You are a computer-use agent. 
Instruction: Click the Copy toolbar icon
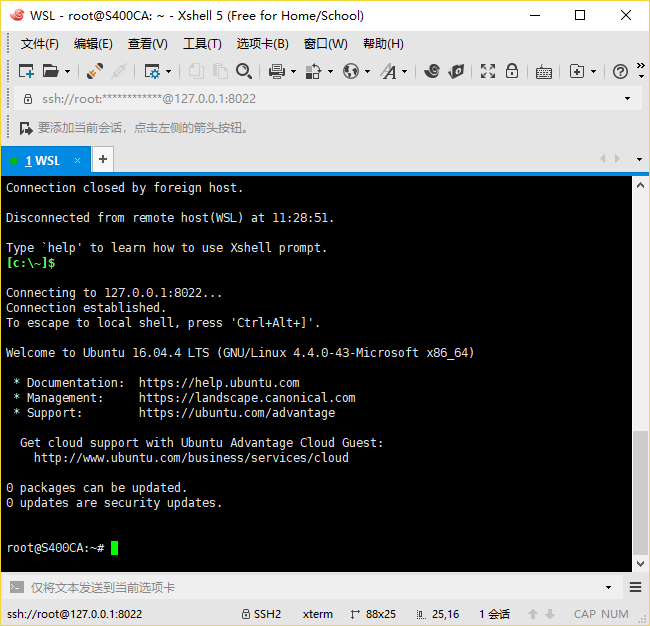pos(196,71)
